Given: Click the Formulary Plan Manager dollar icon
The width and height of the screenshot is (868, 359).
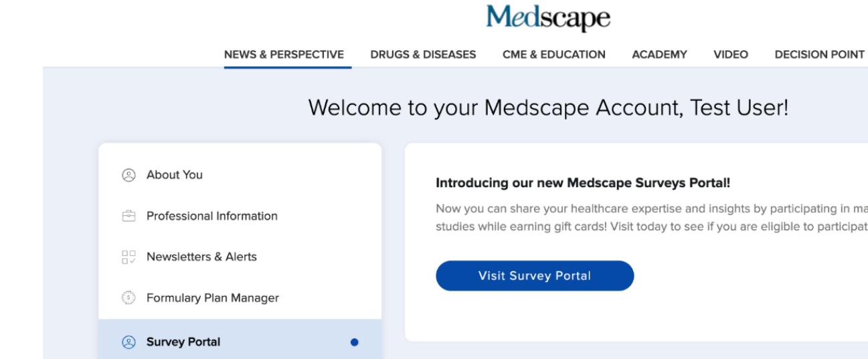Looking at the screenshot, I should (128, 298).
